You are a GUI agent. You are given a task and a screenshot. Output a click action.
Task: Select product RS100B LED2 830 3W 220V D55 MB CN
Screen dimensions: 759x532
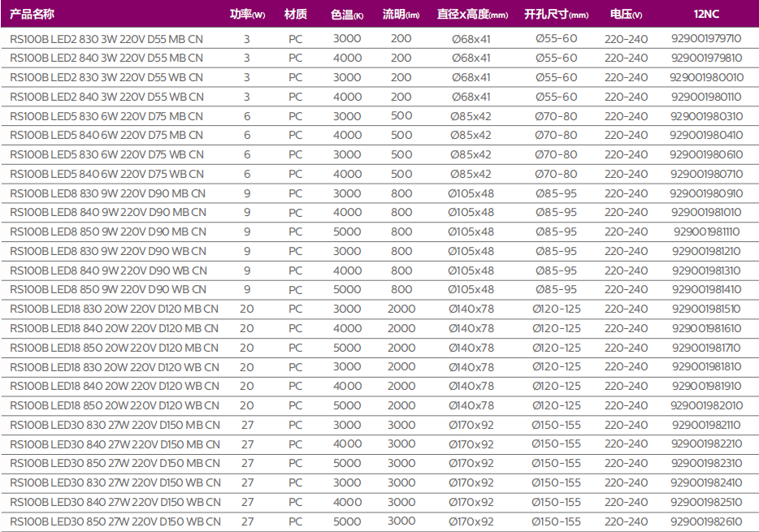[x=106, y=39]
